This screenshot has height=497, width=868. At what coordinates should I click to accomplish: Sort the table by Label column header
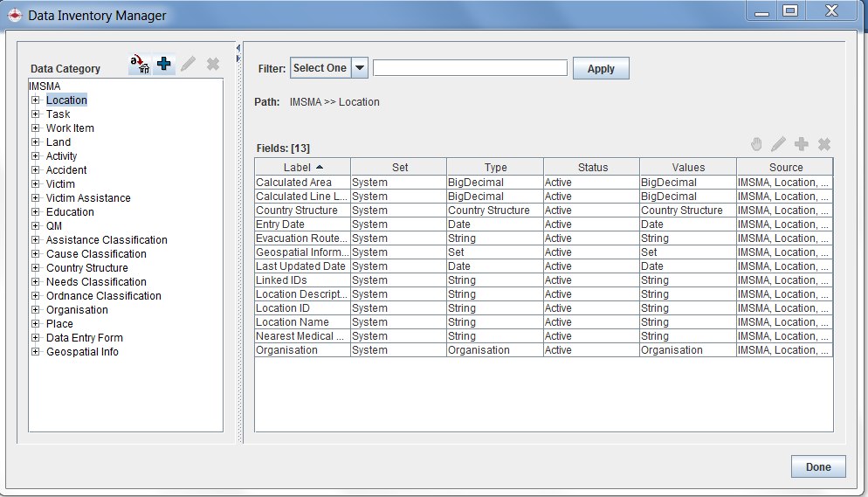pyautogui.click(x=302, y=167)
